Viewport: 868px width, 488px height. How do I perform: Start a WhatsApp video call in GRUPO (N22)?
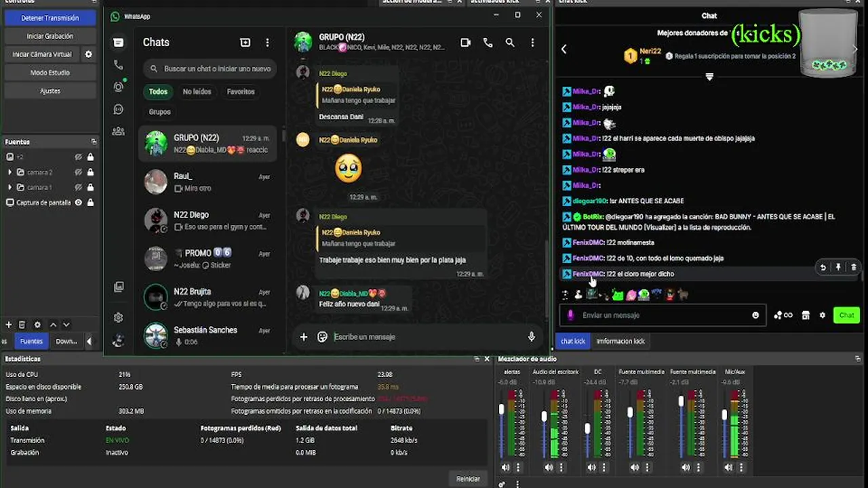[x=465, y=43]
